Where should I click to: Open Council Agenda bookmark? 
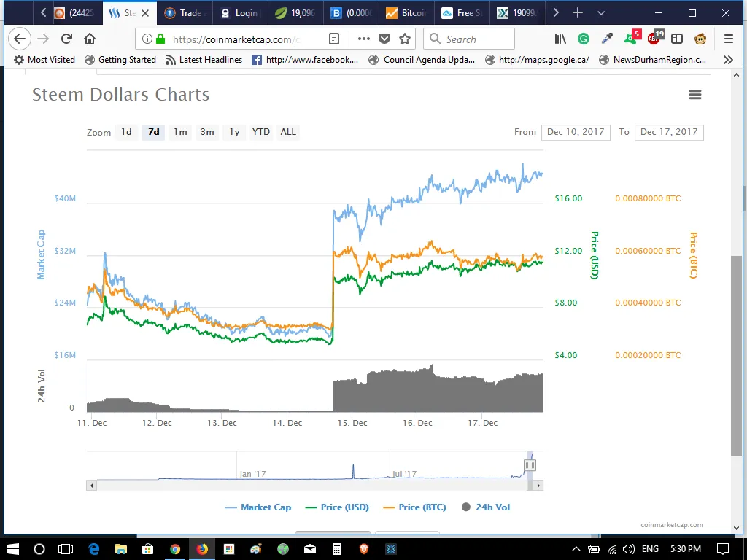click(422, 60)
